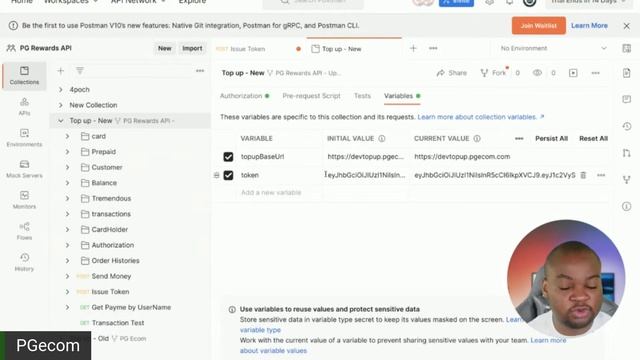Switch to the Tests tab

[x=362, y=96]
